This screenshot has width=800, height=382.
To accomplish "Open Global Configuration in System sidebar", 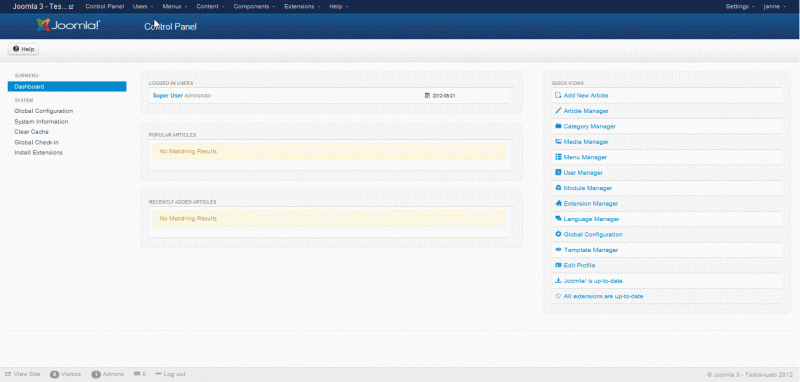I will [43, 111].
